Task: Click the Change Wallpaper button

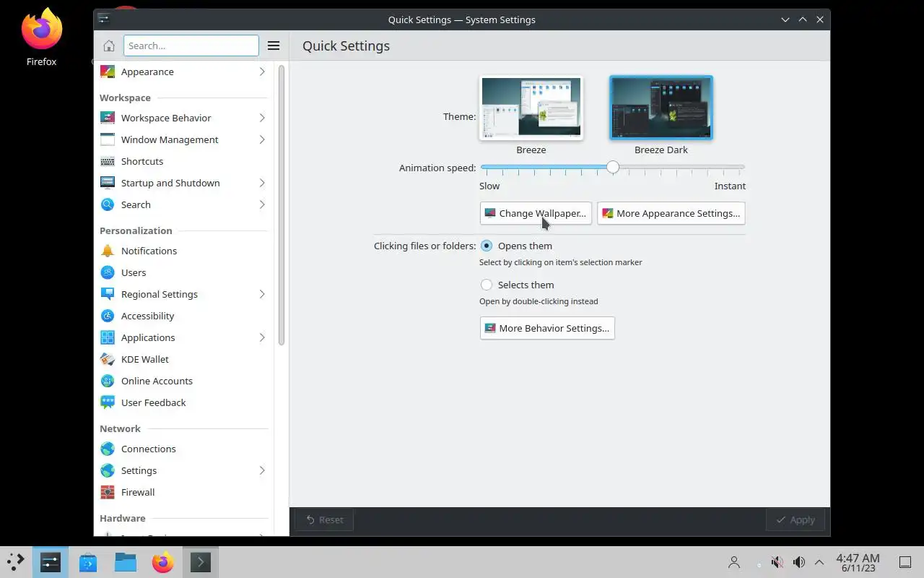Action: (536, 213)
